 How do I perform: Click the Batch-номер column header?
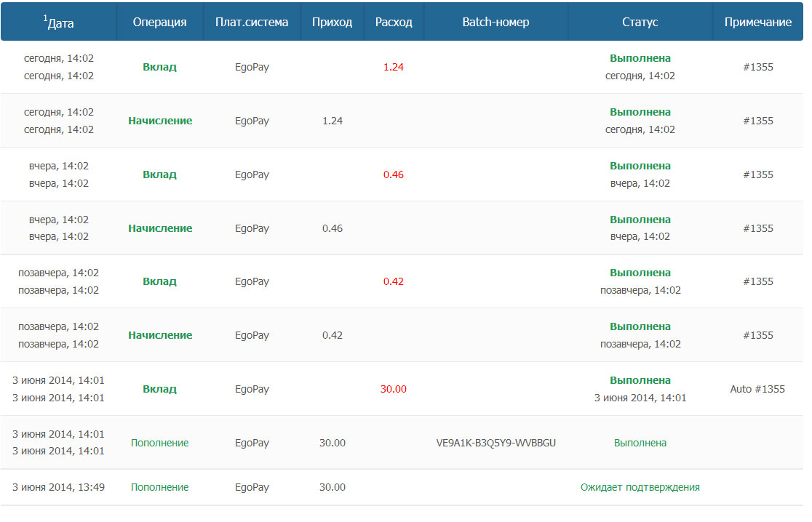tap(495, 22)
